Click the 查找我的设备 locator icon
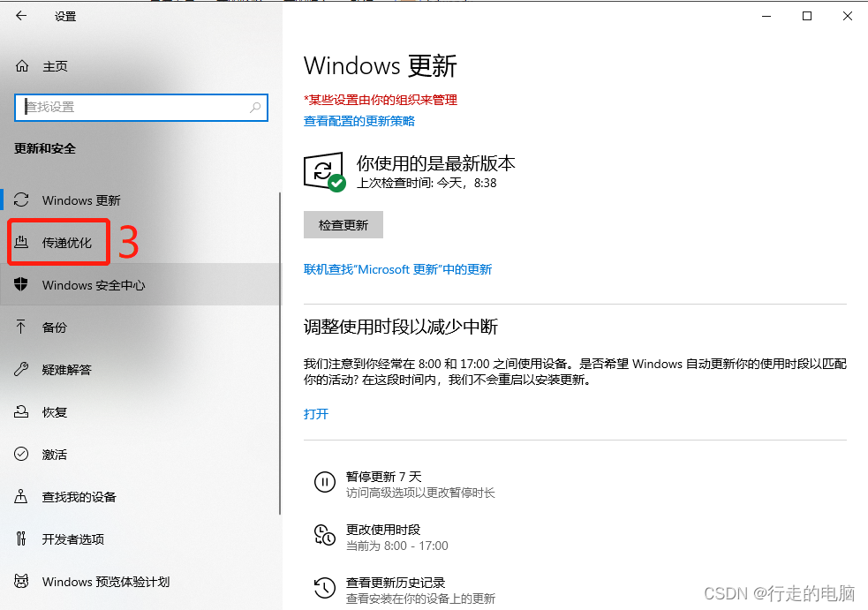The height and width of the screenshot is (610, 868). coord(21,496)
